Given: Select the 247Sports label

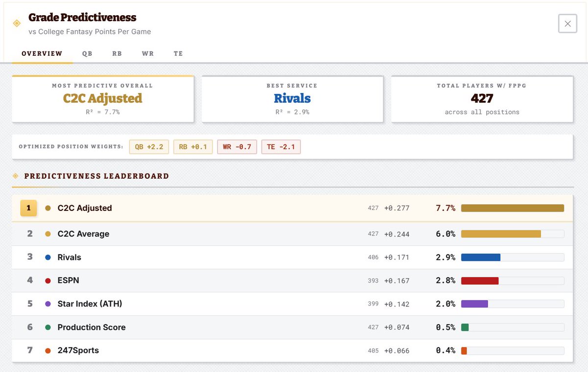Looking at the screenshot, I should tap(78, 350).
